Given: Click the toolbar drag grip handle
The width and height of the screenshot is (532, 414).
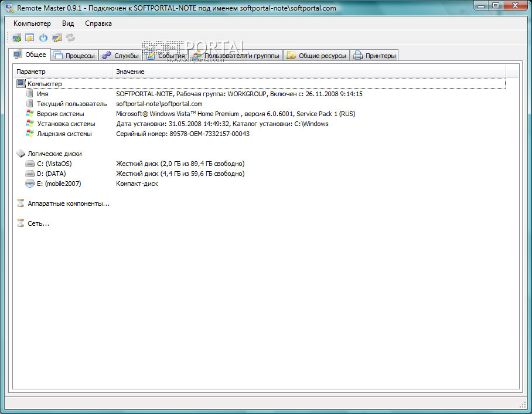Looking at the screenshot, I should (8, 38).
